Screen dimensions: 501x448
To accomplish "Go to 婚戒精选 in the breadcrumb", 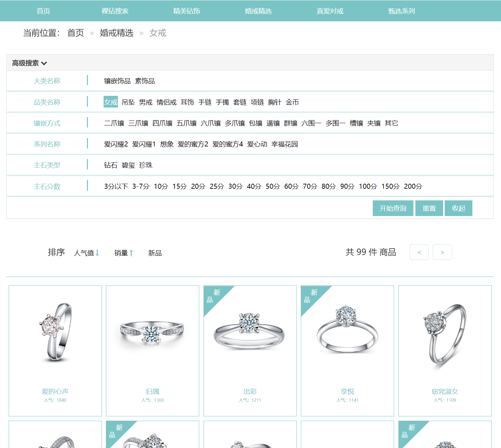I will pyautogui.click(x=117, y=33).
